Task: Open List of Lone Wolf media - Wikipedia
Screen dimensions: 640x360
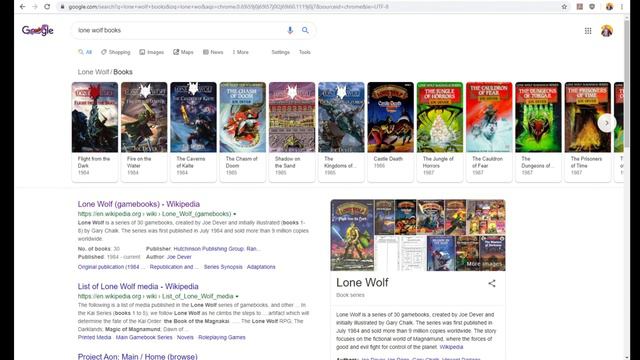Action: 138,287
